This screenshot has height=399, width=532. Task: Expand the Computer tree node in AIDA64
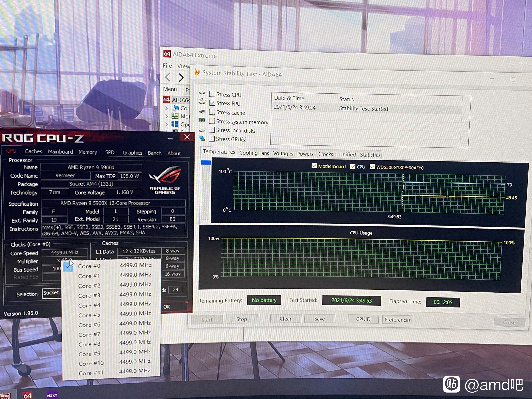[x=166, y=108]
